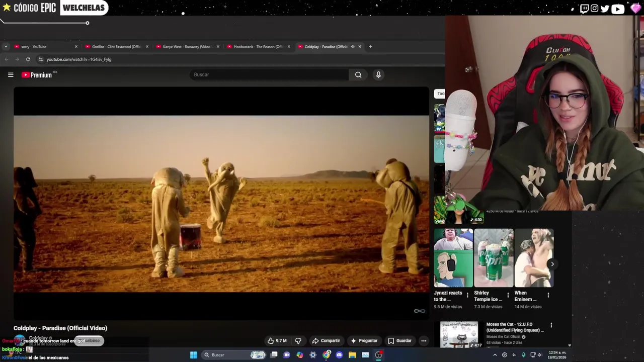Open Chrome from the taskbar
This screenshot has height=362, width=644.
pos(326,355)
